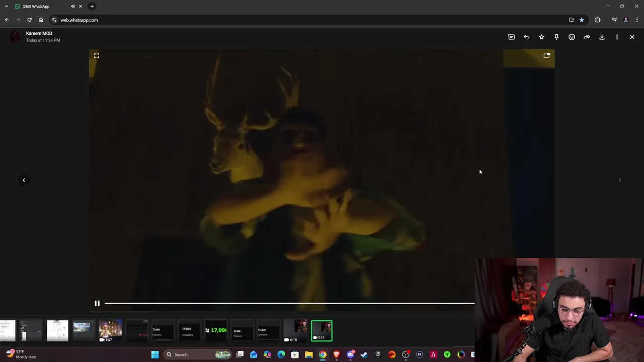Seek within the video progress bar
Viewport: 644px width, 362px height.
[289, 303]
